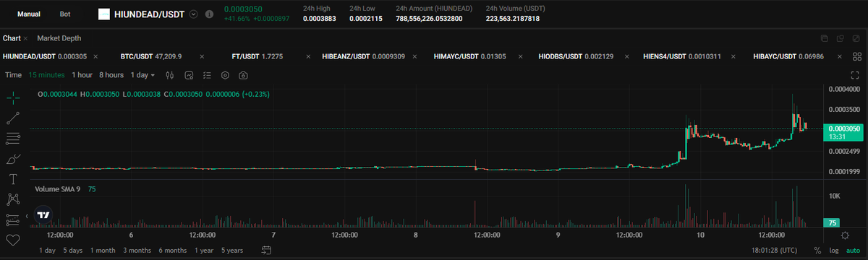
Task: Click the pop-out panel icon
Action: coord(840,38)
